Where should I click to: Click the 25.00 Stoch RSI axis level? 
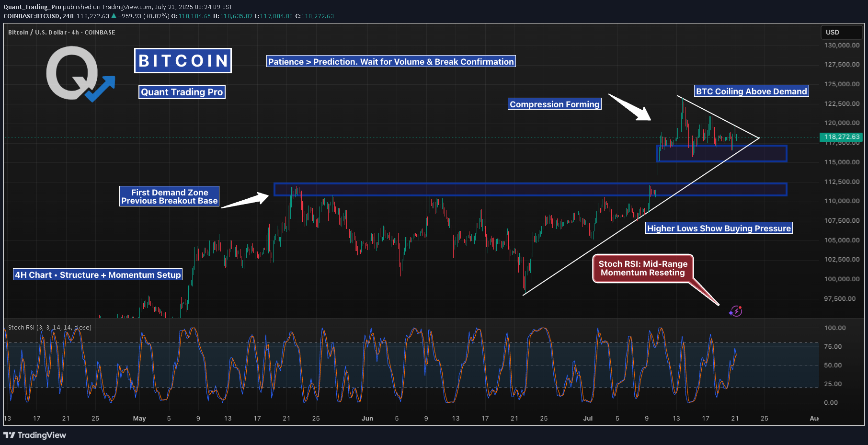833,384
